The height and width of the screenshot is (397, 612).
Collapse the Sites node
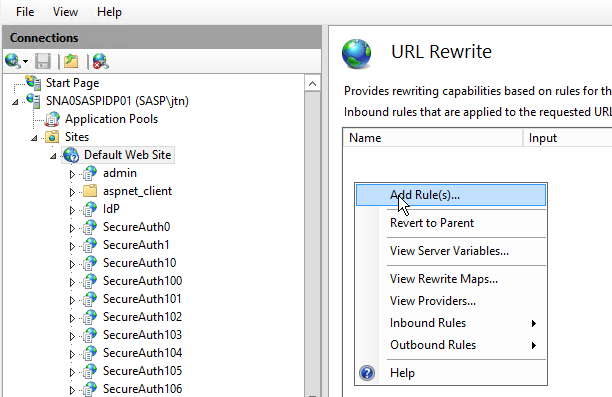pos(34,138)
